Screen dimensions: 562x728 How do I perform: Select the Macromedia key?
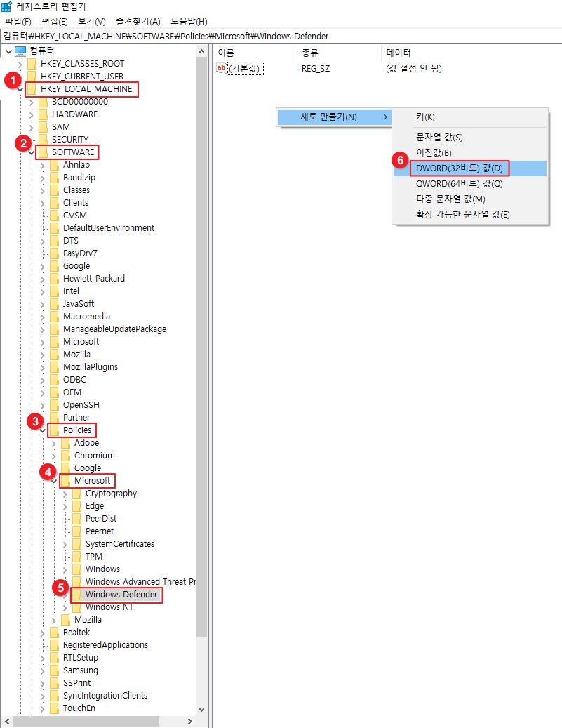coord(86,316)
